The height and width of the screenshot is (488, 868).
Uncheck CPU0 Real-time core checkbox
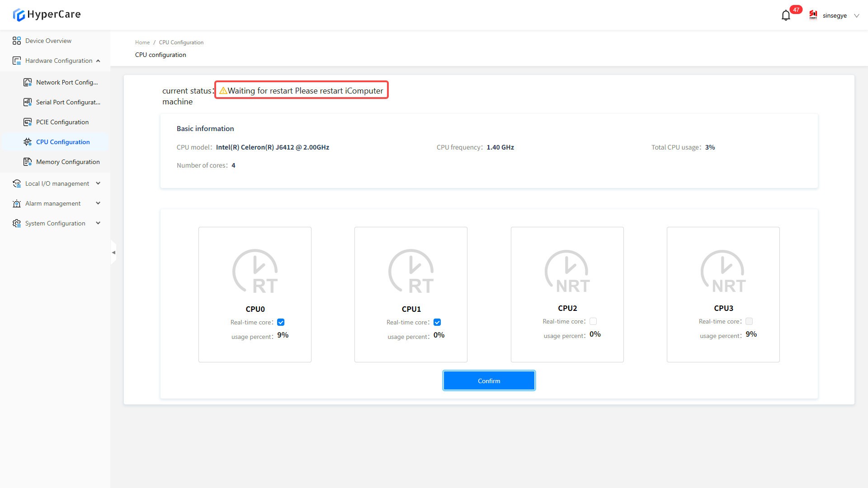click(281, 322)
